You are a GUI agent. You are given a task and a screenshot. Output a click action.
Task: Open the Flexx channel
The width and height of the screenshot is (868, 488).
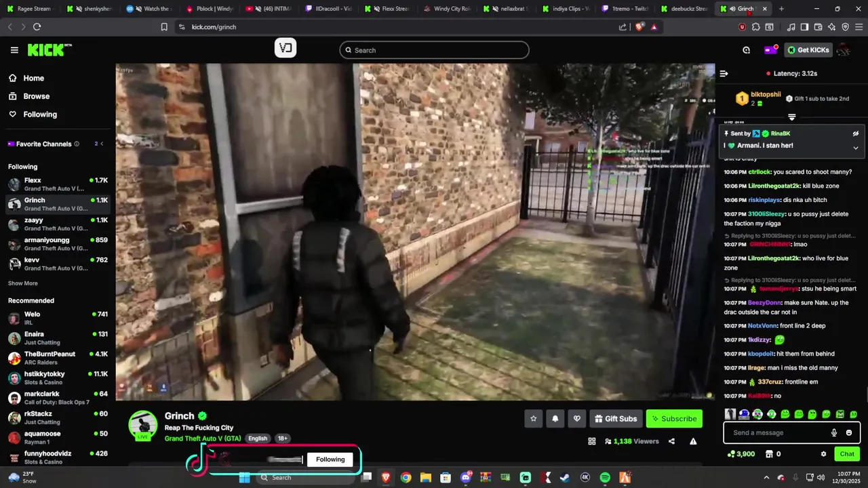pyautogui.click(x=58, y=184)
